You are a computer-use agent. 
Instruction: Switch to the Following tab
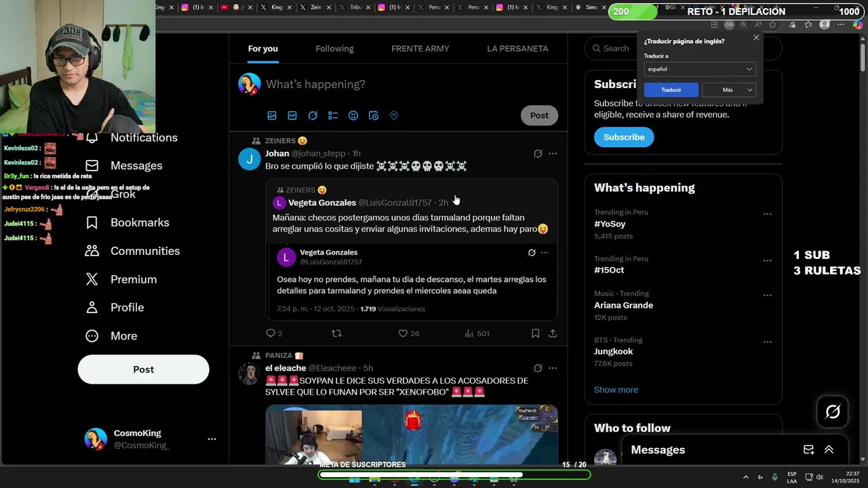point(334,49)
